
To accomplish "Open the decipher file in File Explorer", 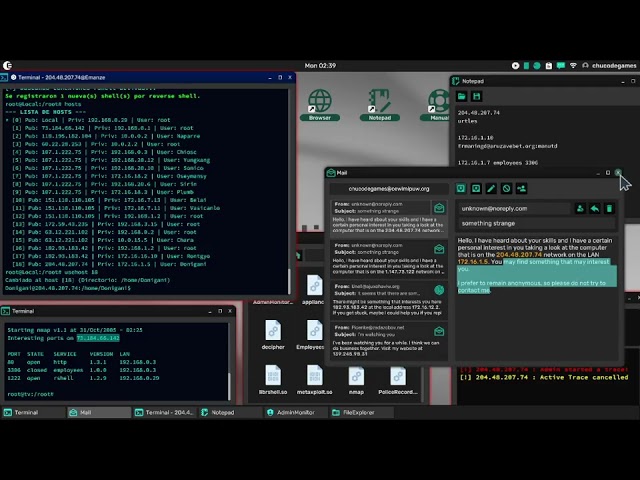I will 273,335.
